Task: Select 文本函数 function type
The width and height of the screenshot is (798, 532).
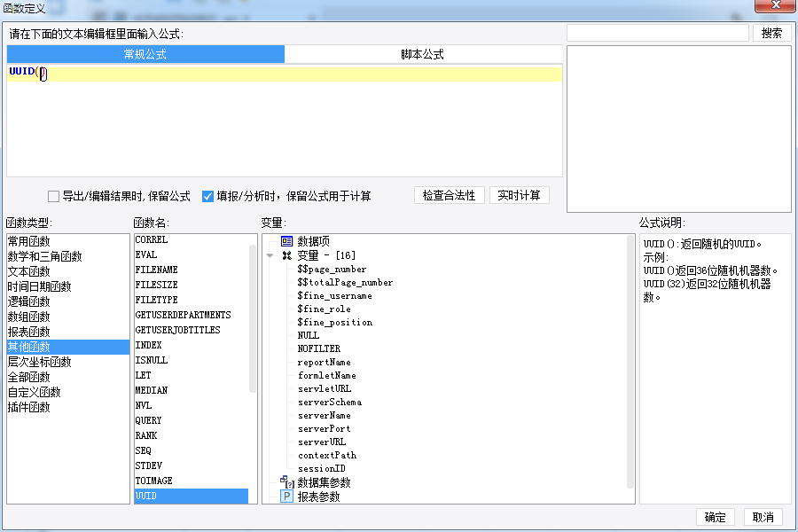Action: 68,271
